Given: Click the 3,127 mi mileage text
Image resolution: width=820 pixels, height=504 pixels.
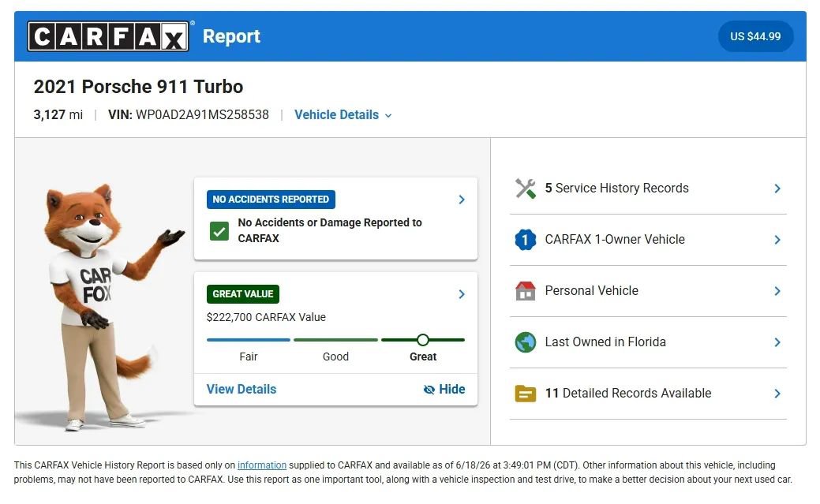Looking at the screenshot, I should [x=58, y=115].
